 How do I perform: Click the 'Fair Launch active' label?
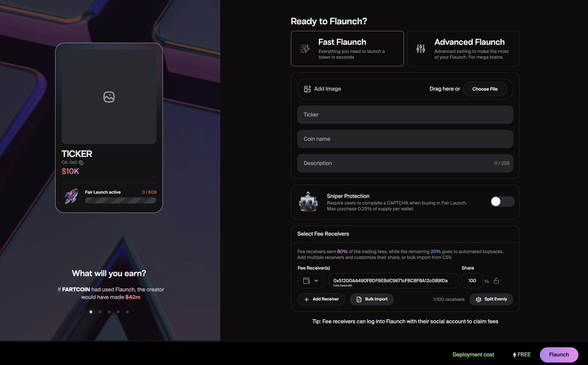click(103, 192)
